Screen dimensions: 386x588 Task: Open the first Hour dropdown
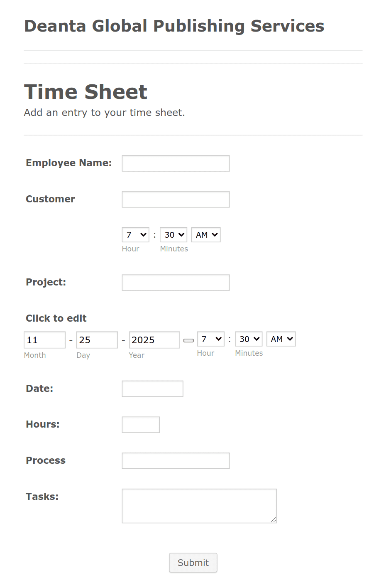pos(135,234)
